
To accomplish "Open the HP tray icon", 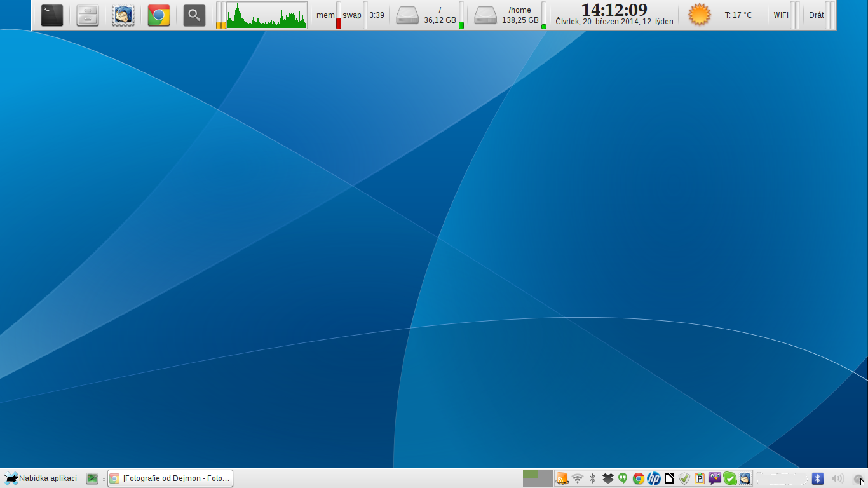I will click(654, 478).
